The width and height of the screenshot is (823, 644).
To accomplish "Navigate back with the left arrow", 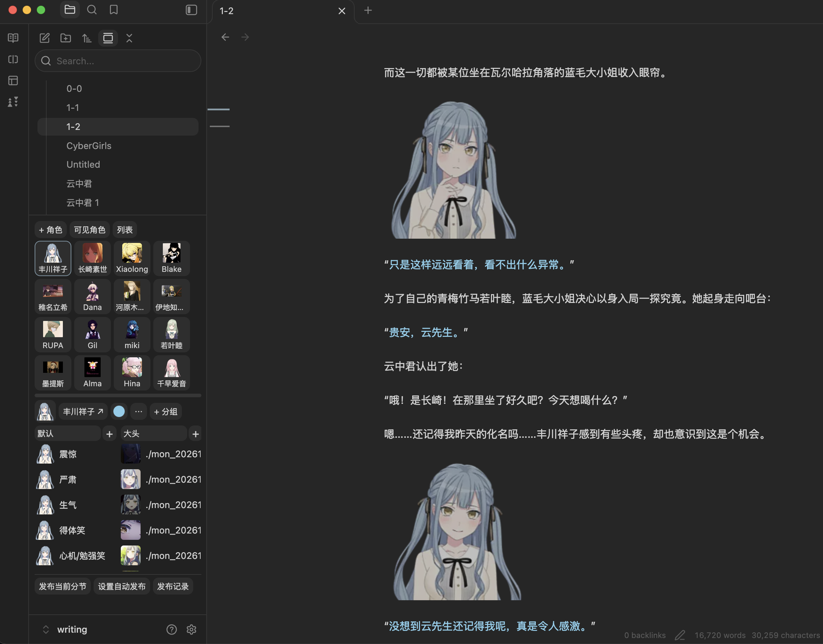I will tap(225, 37).
